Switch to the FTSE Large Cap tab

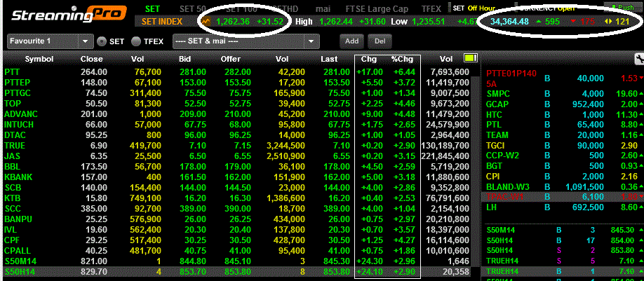coord(378,8)
